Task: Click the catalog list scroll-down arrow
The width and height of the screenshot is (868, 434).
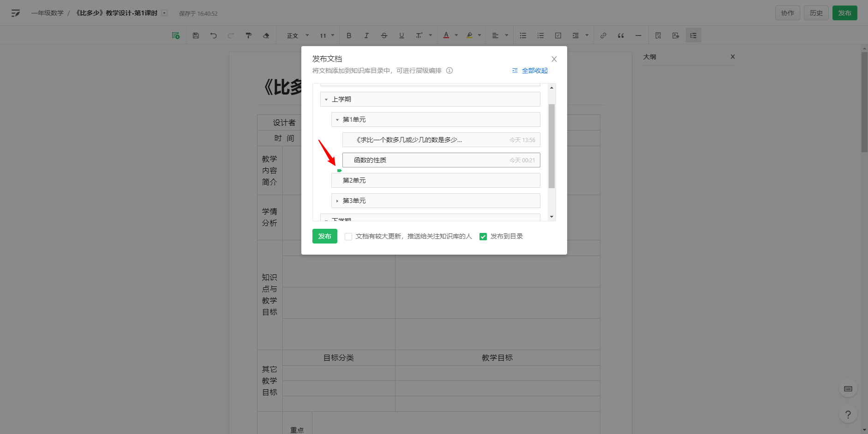Action: (551, 217)
